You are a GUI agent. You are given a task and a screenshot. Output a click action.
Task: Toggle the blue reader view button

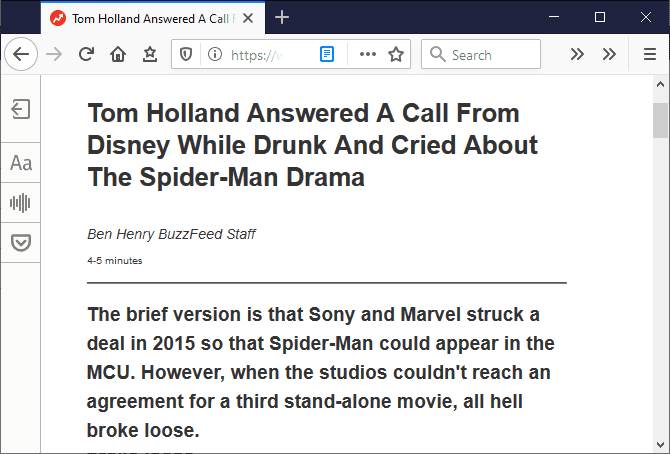pyautogui.click(x=327, y=55)
